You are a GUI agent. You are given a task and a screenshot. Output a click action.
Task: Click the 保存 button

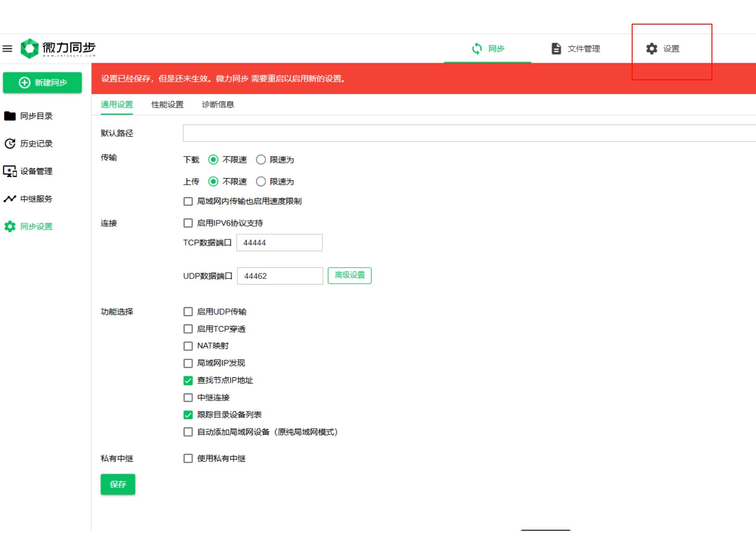(x=118, y=484)
